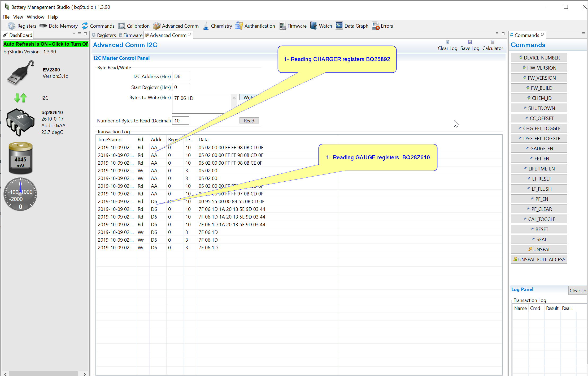The width and height of the screenshot is (588, 376).
Task: Send the HW_VERSION command
Action: (539, 68)
